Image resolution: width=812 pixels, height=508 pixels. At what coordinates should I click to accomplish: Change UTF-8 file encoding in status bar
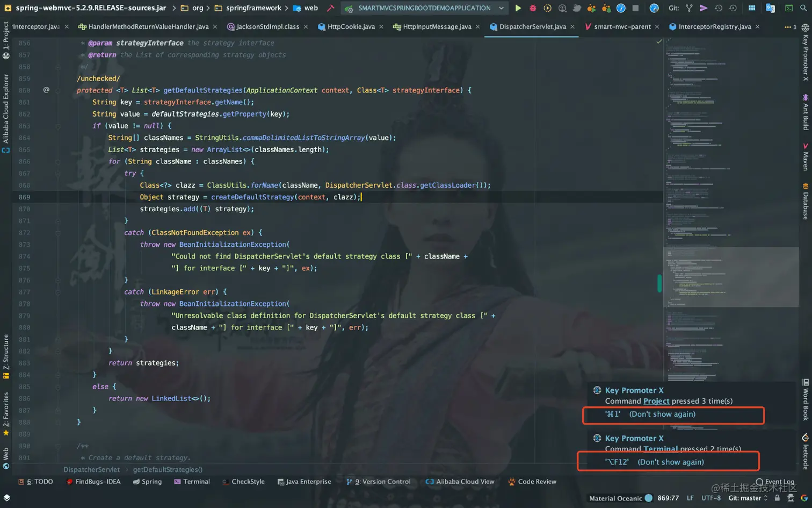coord(711,498)
